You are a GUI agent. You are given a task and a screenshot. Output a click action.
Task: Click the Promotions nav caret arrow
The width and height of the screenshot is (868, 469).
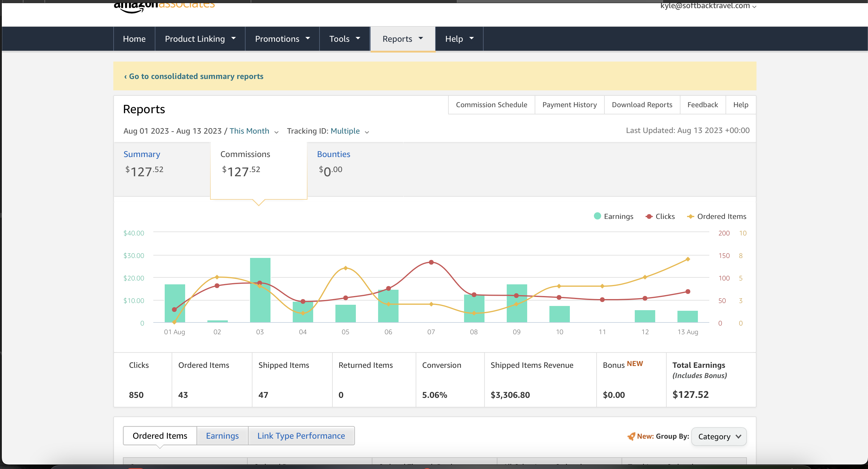308,38
